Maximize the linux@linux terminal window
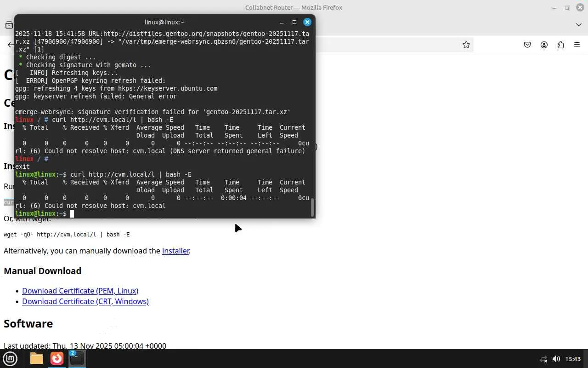Screen dimensions: 588x368 pyautogui.click(x=294, y=22)
